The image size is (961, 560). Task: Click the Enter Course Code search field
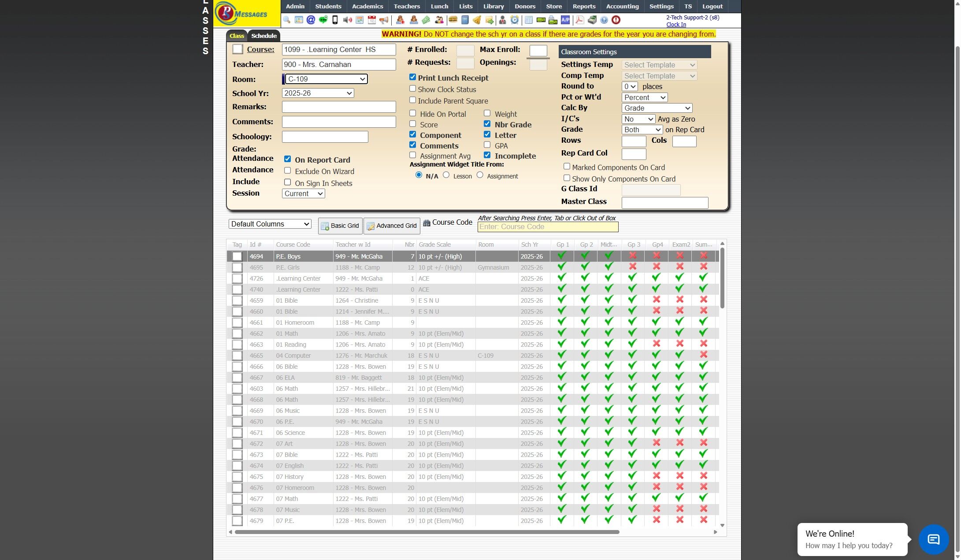pos(548,227)
